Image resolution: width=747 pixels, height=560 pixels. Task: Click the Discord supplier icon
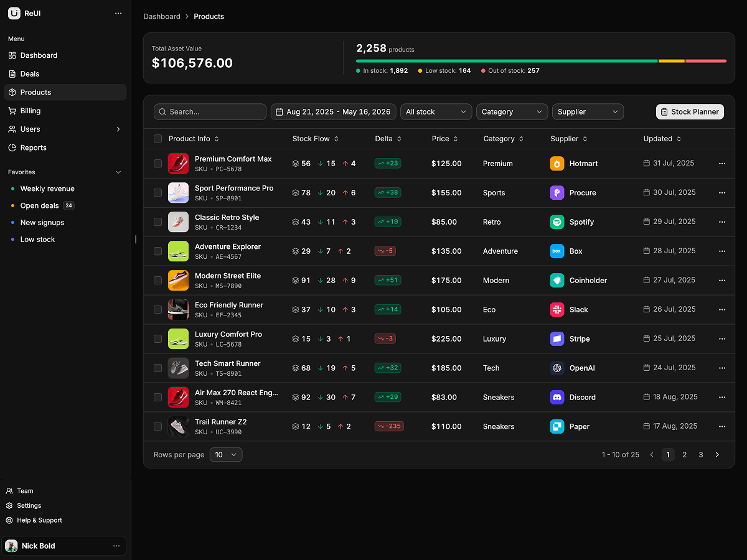pos(557,398)
